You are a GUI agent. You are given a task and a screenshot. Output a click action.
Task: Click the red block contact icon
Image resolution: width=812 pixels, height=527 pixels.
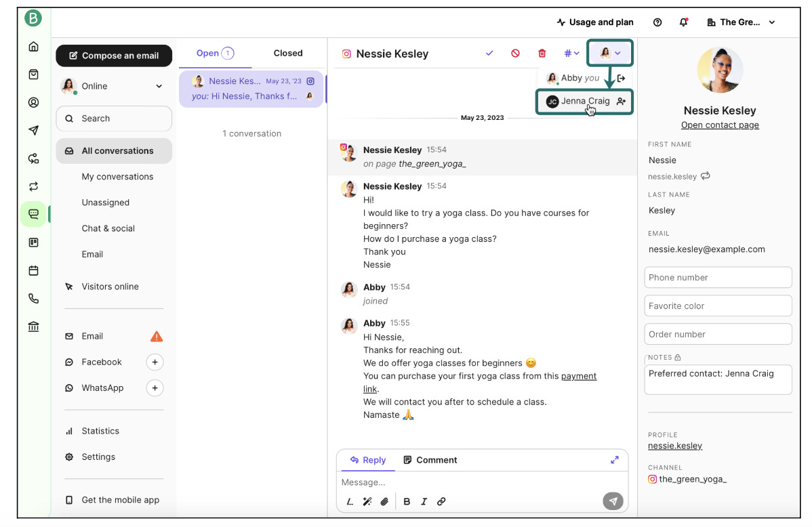click(515, 54)
